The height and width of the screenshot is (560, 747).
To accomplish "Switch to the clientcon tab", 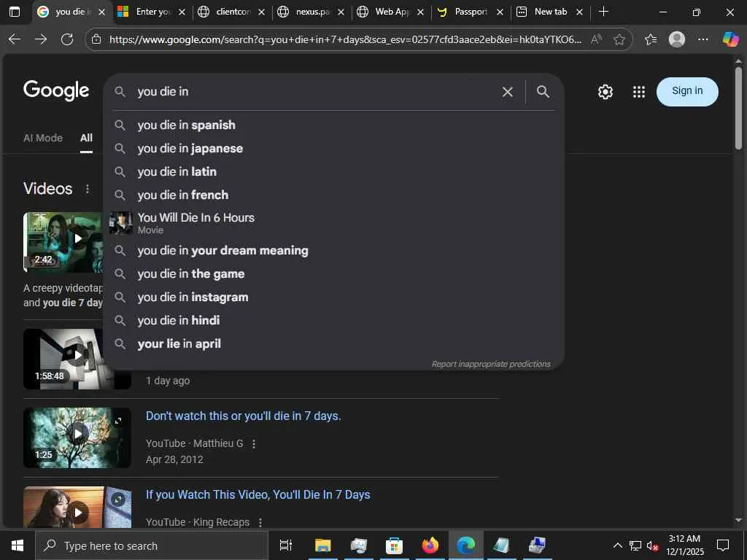I will 231,12.
